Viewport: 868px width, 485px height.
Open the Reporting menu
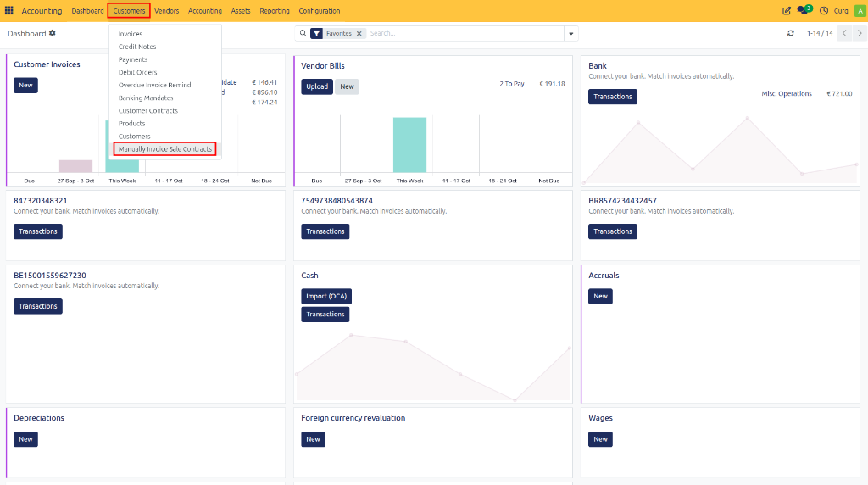275,10
